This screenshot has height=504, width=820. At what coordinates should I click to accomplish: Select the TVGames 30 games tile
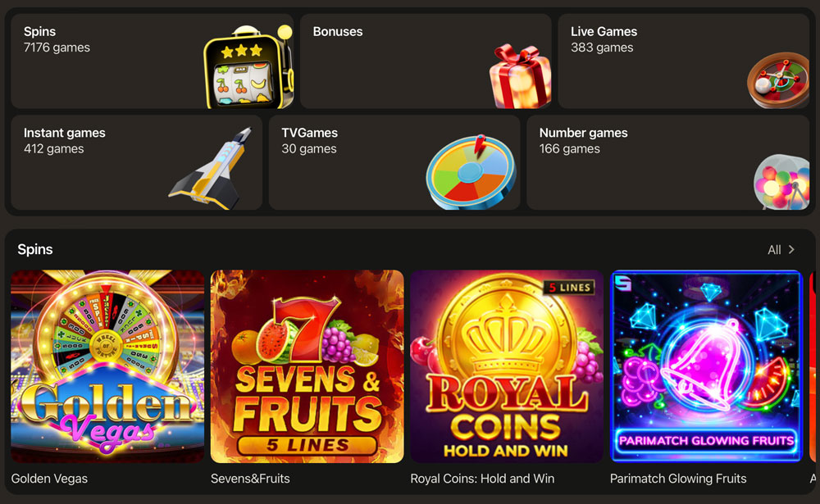click(394, 162)
